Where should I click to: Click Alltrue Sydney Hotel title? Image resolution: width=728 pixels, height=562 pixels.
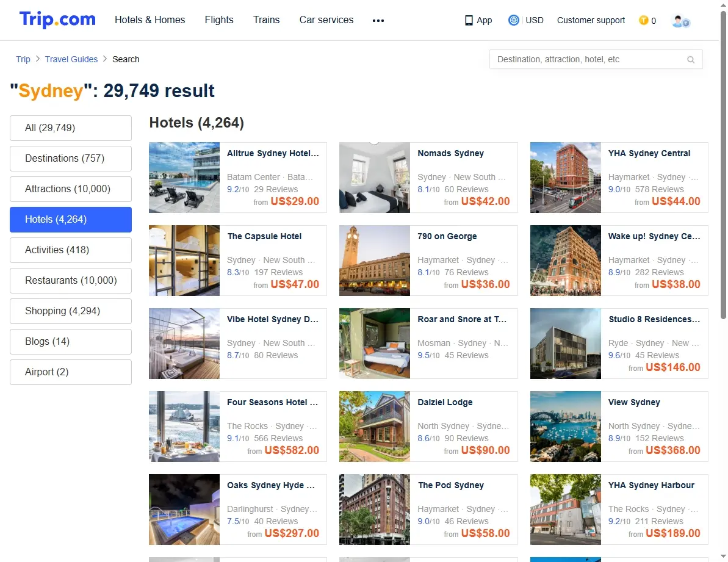[x=273, y=153]
